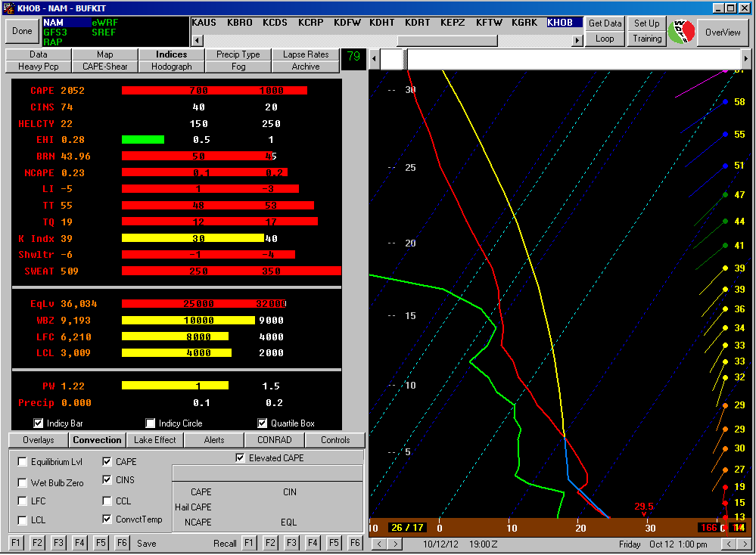
Task: Switch to the Controls tab
Action: tap(335, 440)
